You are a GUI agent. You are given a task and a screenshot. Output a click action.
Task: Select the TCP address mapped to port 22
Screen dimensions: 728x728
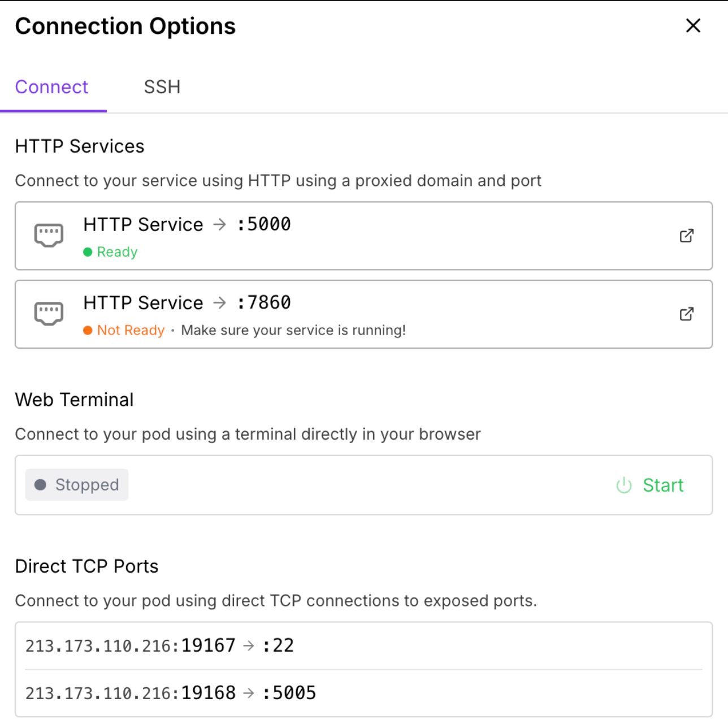click(x=130, y=645)
